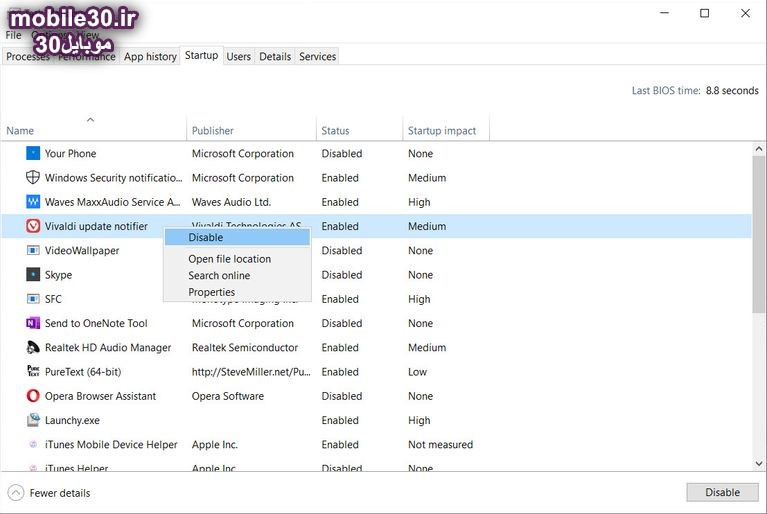Click the PureText (64-bit) icon
This screenshot has height=514, width=767.
[x=33, y=372]
